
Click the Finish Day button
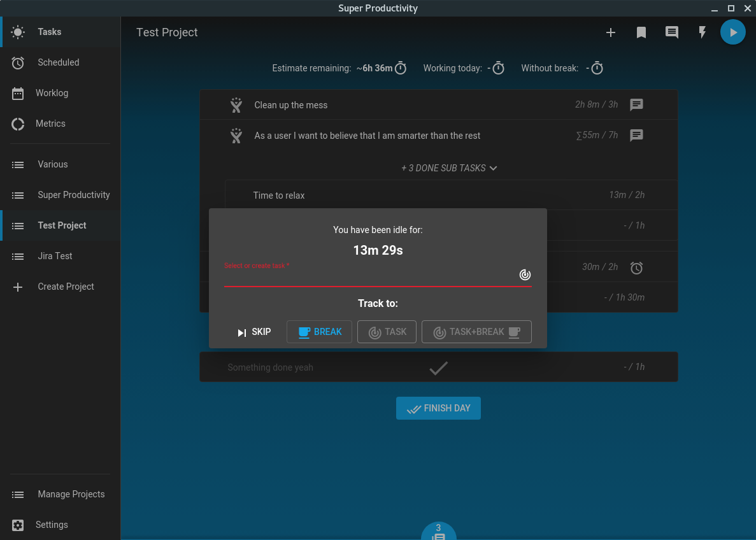click(438, 408)
